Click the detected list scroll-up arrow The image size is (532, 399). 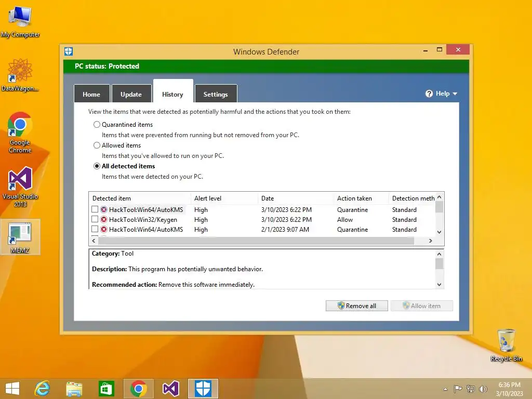(x=440, y=197)
